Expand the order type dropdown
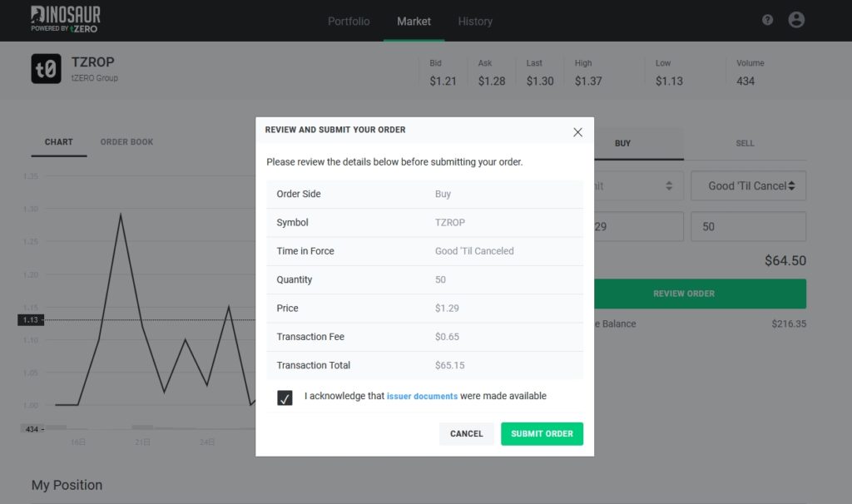Viewport: 852px width, 504px height. (x=639, y=186)
